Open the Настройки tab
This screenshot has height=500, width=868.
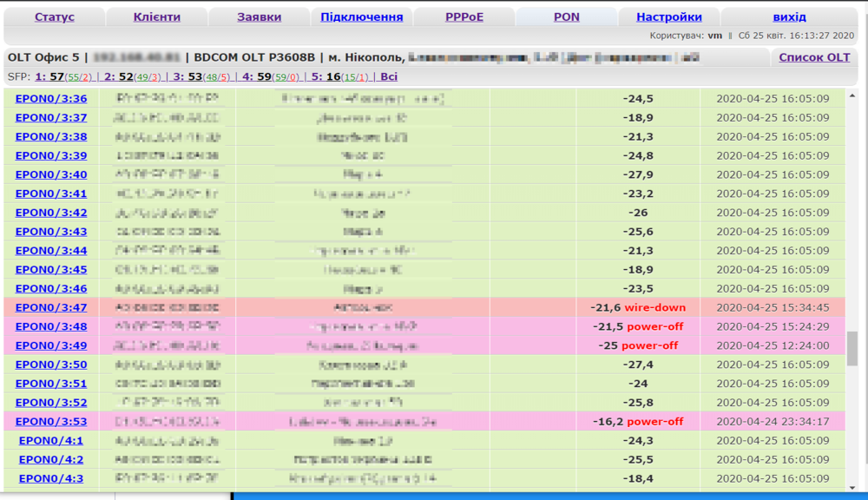(668, 17)
